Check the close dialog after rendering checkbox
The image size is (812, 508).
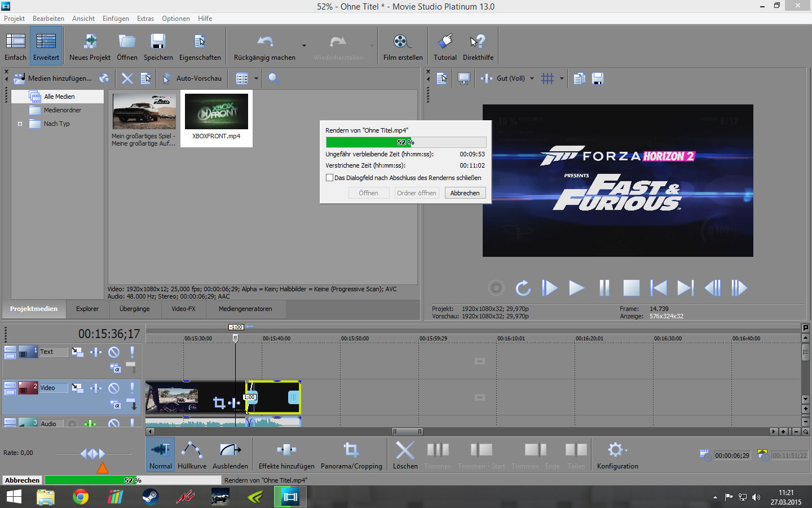point(330,178)
